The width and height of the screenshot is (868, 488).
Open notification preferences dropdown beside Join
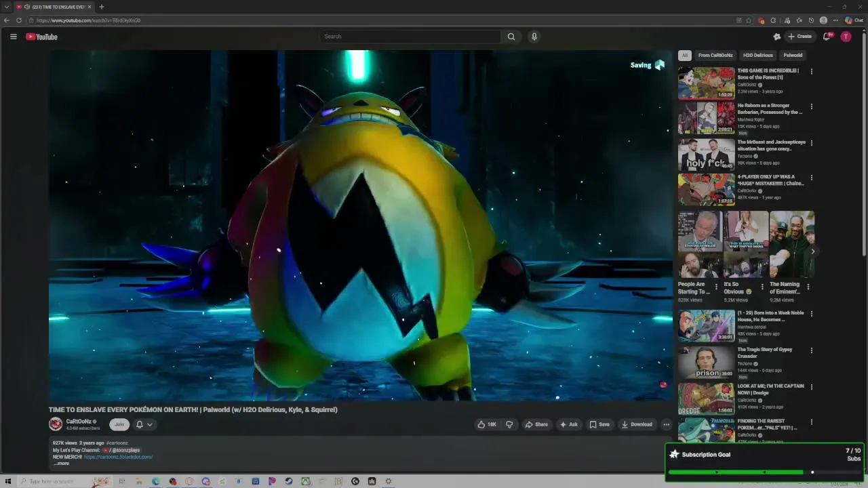pos(144,424)
